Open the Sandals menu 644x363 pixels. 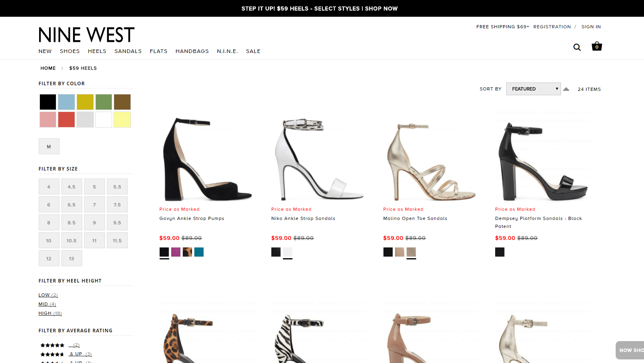128,51
